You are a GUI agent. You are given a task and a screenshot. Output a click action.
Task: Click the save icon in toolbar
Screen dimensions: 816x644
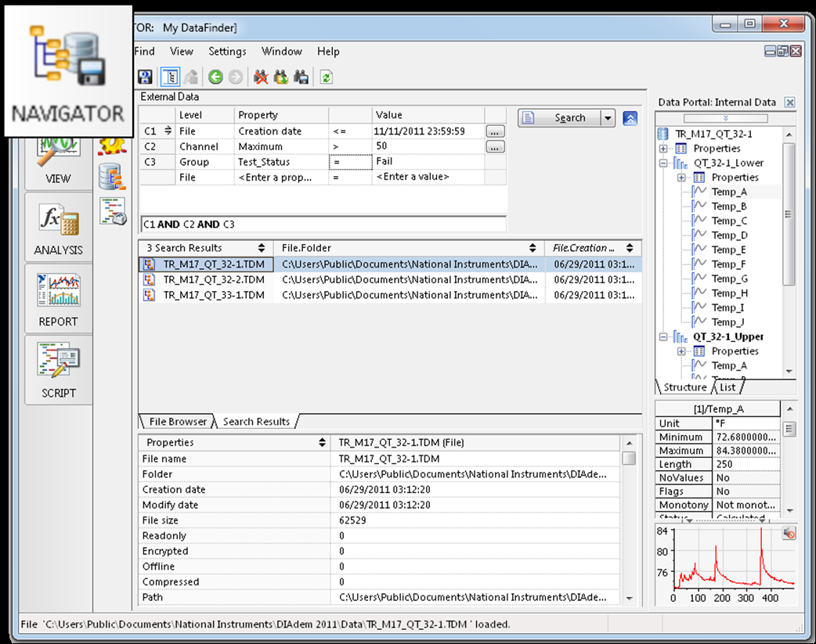pyautogui.click(x=145, y=77)
